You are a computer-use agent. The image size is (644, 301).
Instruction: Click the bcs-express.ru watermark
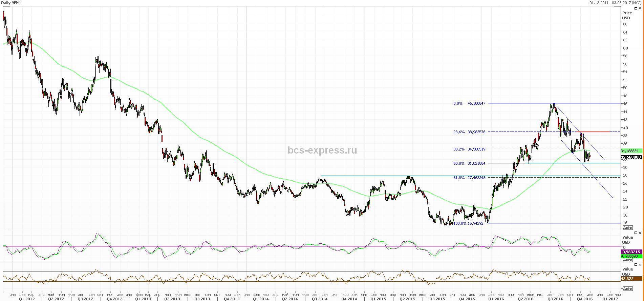click(322, 150)
